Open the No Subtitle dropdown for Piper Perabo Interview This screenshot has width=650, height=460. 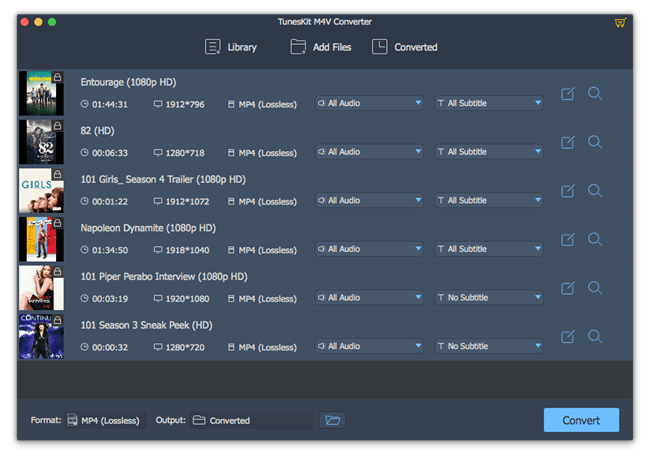click(x=489, y=297)
